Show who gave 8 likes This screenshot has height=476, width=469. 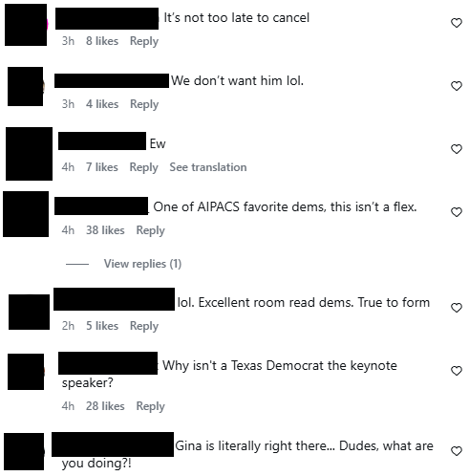(102, 41)
